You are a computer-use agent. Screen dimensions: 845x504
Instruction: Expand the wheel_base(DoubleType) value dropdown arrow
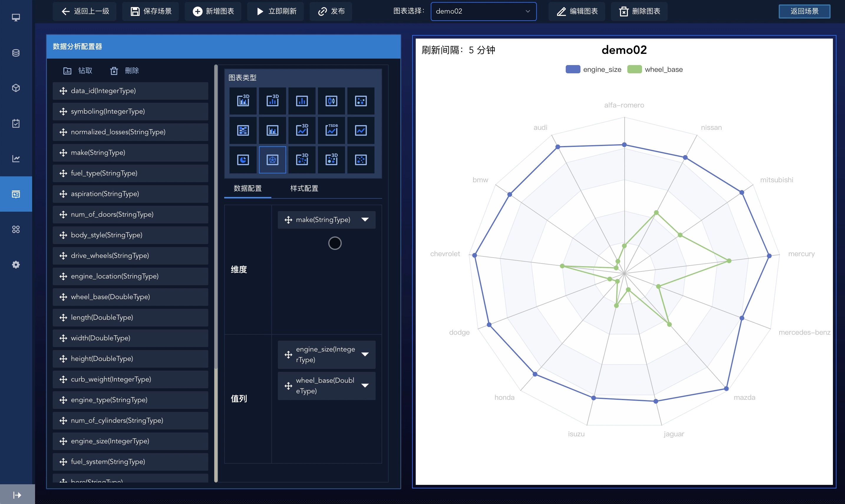coord(365,385)
